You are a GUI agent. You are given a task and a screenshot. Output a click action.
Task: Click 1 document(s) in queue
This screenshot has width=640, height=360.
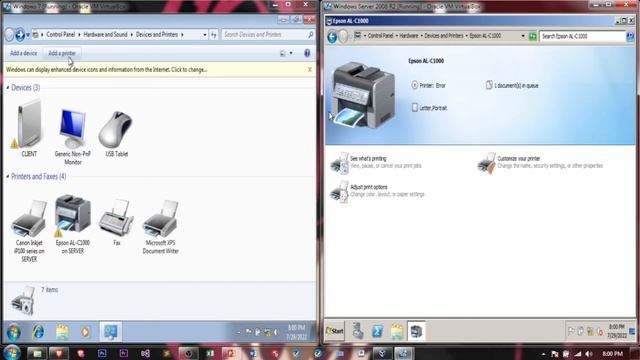512,85
